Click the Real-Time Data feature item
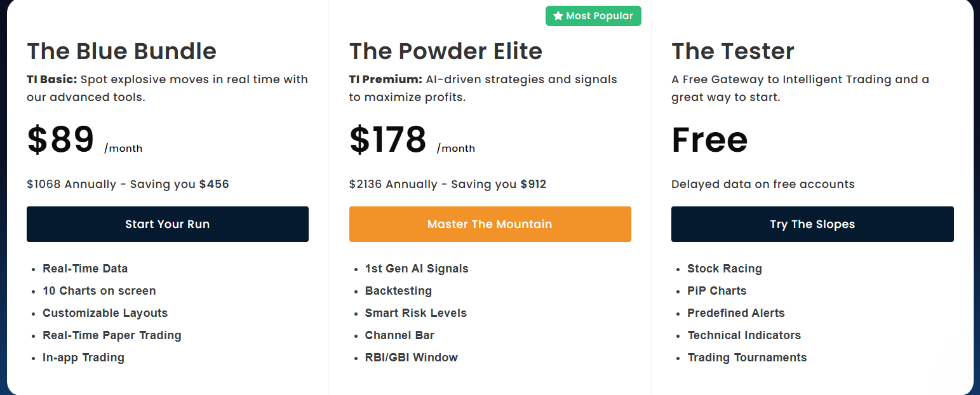The height and width of the screenshot is (395, 980). [x=85, y=269]
